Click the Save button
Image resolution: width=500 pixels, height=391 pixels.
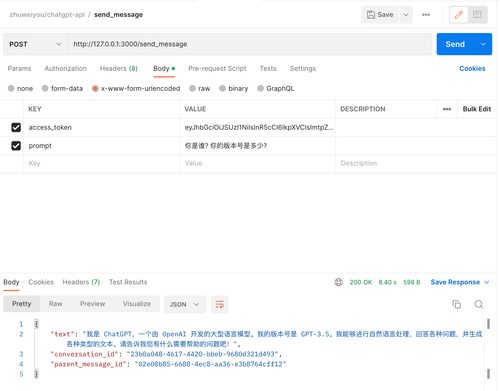pos(380,15)
